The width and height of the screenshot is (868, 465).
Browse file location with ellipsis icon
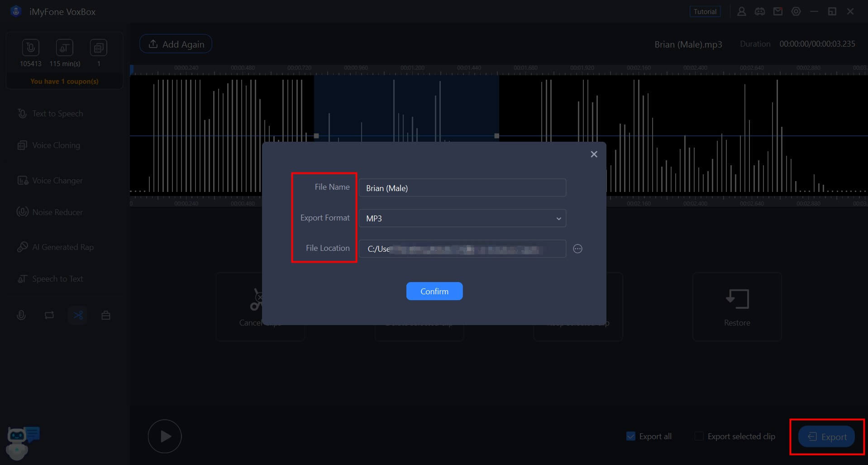[577, 249]
